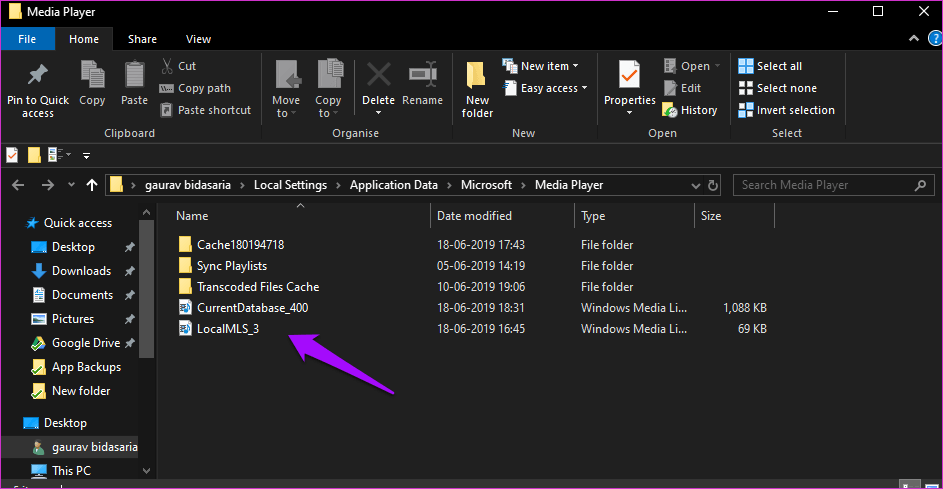Screen dimensions: 943x489
Task: Open Downloads in navigation pane
Action: click(81, 271)
